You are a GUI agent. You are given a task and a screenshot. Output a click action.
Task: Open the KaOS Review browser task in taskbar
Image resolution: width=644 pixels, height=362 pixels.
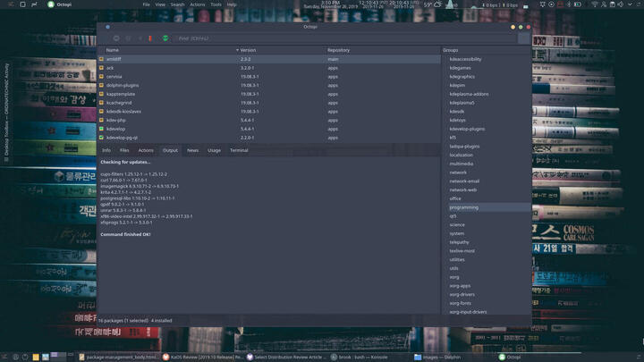click(x=202, y=357)
